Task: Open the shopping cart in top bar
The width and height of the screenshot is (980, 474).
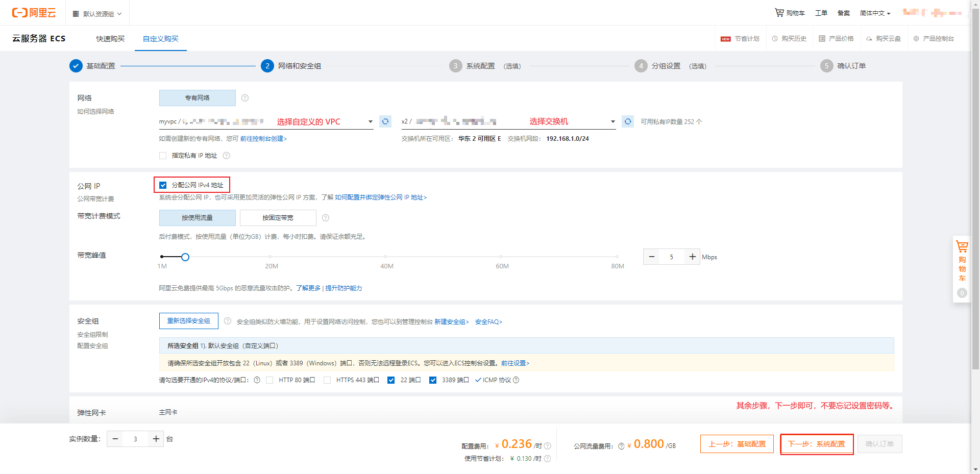Action: [x=790, y=13]
